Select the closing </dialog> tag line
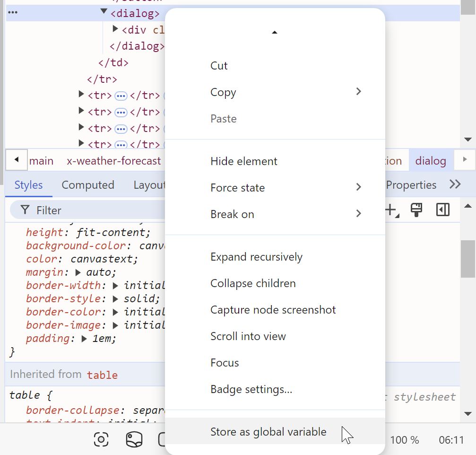 (137, 46)
